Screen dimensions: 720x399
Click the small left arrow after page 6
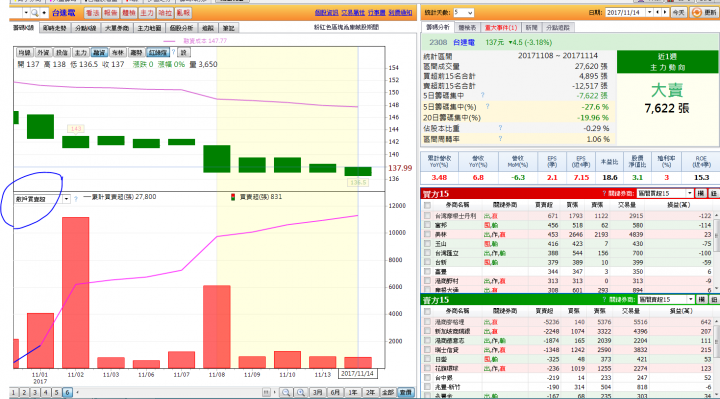pos(77,392)
